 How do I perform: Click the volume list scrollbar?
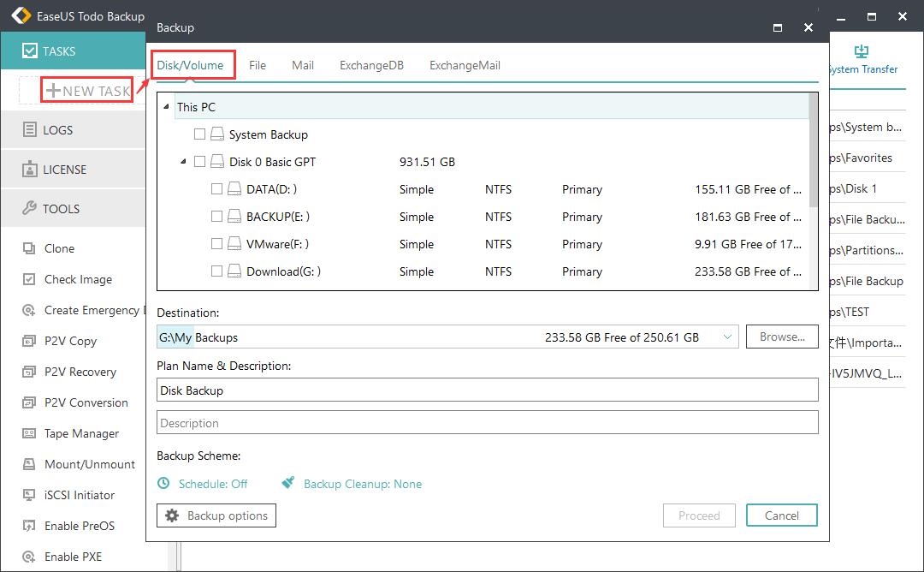click(814, 151)
